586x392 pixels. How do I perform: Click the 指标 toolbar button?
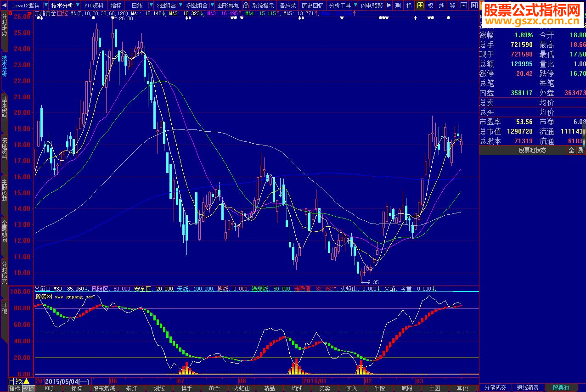(116, 6)
